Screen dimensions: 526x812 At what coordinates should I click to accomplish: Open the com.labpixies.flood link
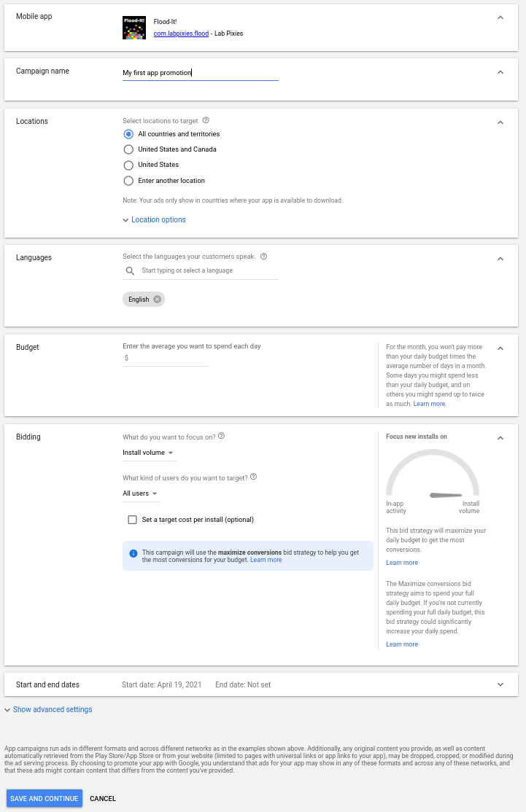pyautogui.click(x=181, y=34)
